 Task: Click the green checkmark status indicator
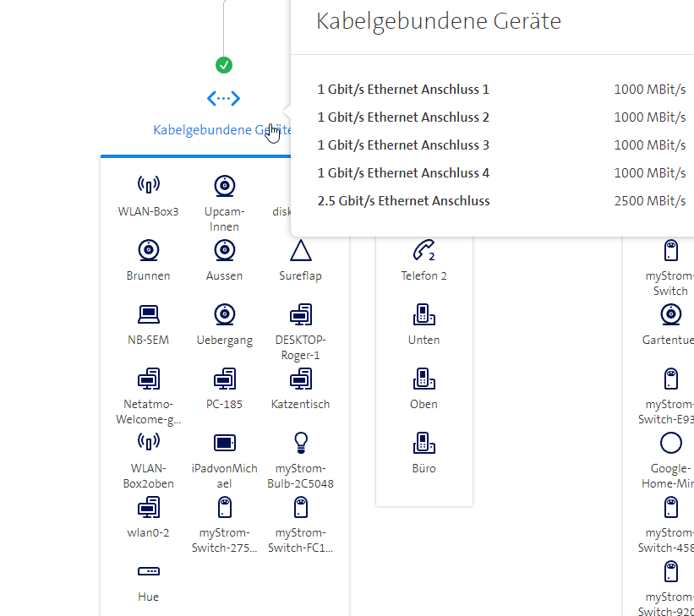224,65
